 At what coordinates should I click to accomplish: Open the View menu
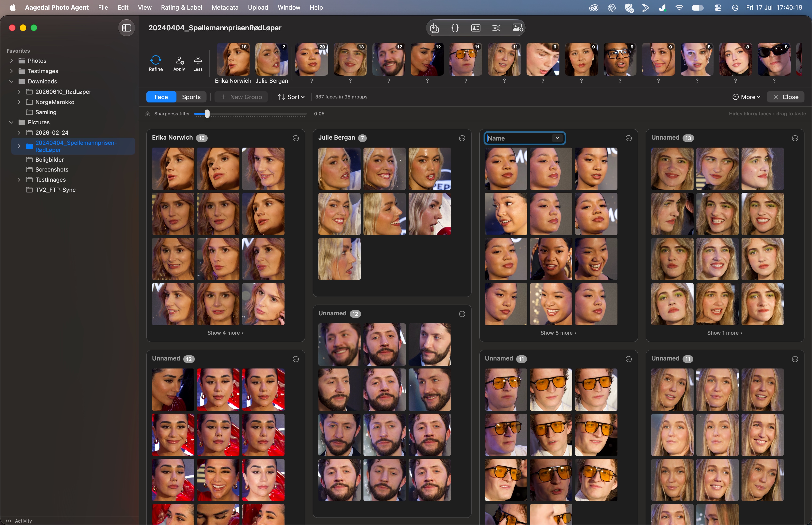(x=144, y=8)
